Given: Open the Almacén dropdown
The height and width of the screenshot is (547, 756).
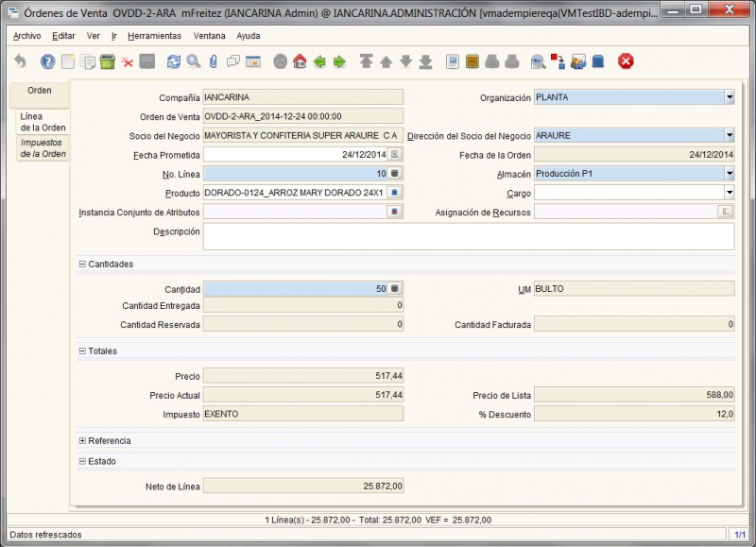Looking at the screenshot, I should (x=729, y=174).
